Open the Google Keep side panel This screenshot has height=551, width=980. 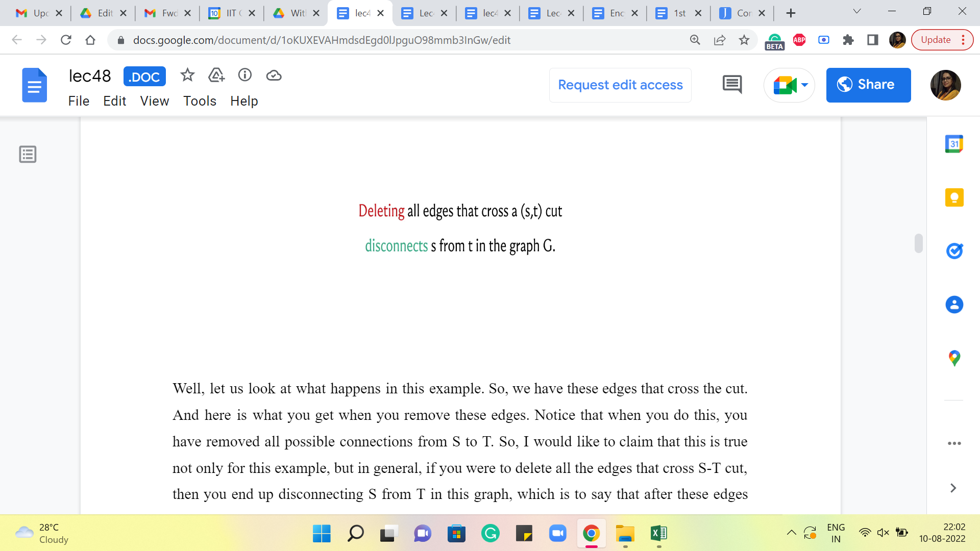pos(954,197)
